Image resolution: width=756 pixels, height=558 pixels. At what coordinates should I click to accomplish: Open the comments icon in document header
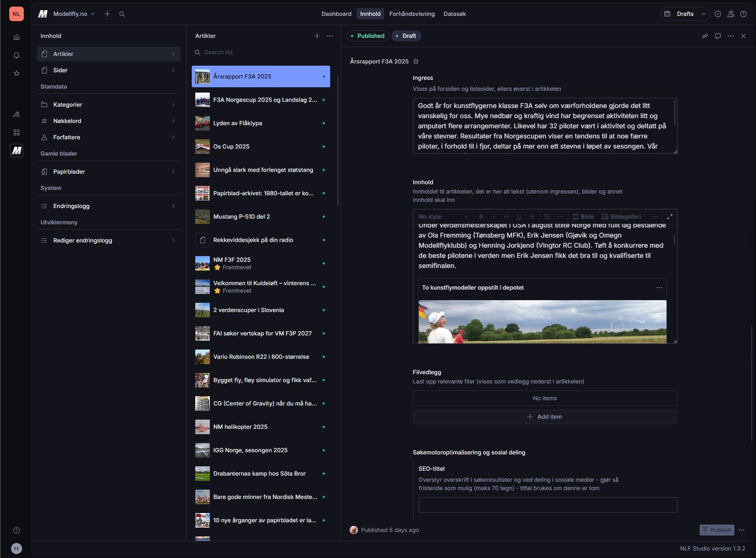[718, 36]
